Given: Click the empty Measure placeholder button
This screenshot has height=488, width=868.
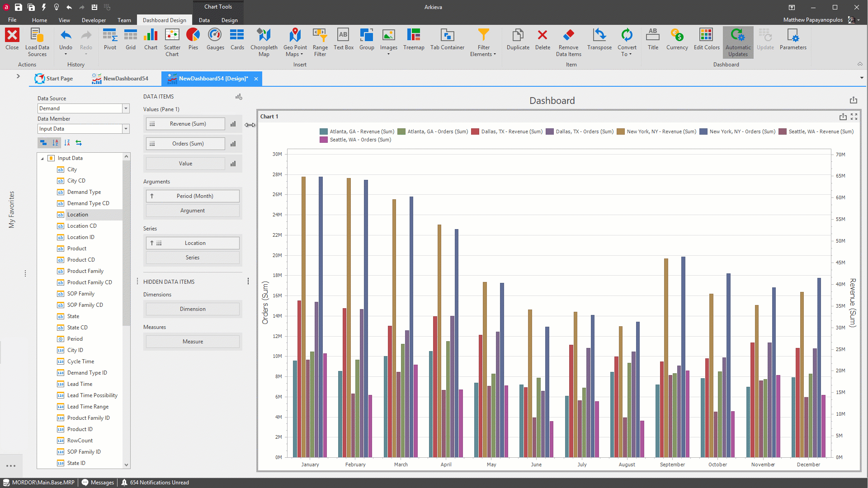Looking at the screenshot, I should pos(193,342).
